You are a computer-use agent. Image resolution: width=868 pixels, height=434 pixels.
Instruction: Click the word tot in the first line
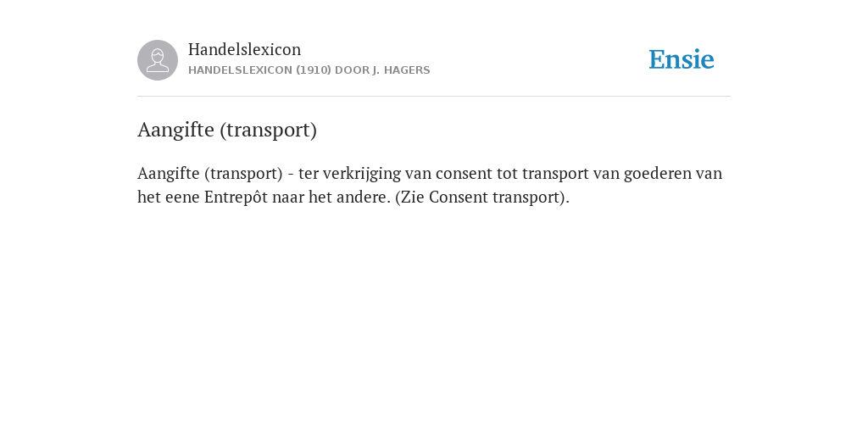(507, 174)
